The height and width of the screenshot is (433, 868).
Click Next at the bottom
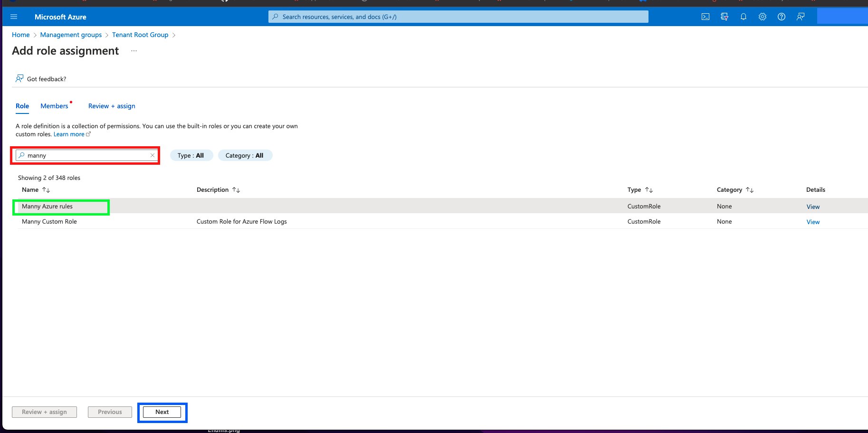click(x=162, y=412)
